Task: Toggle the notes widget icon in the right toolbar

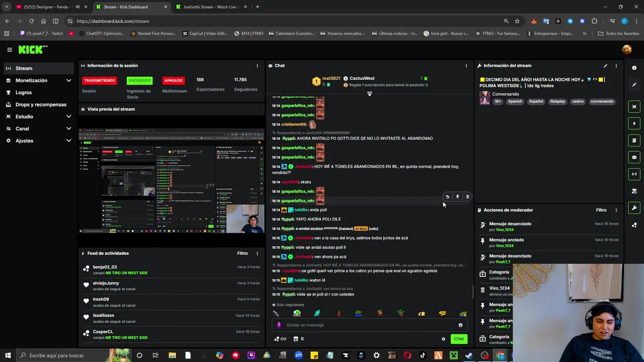Action: tap(634, 140)
